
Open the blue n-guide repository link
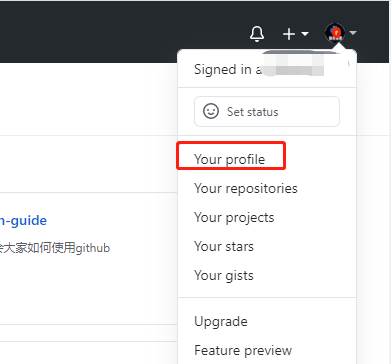pyautogui.click(x=23, y=221)
